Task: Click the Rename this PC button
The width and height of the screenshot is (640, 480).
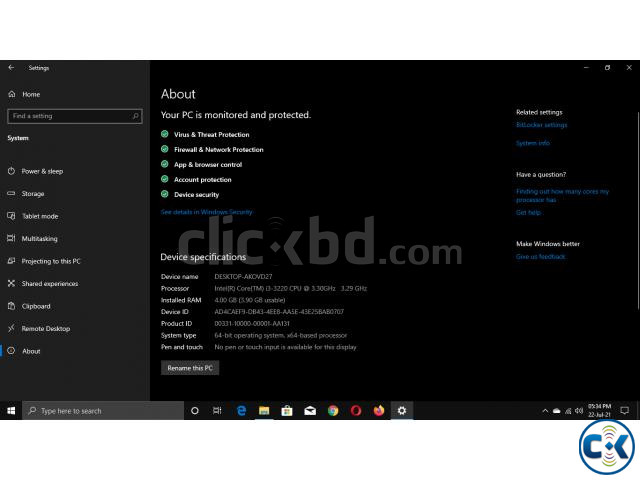Action: [190, 368]
